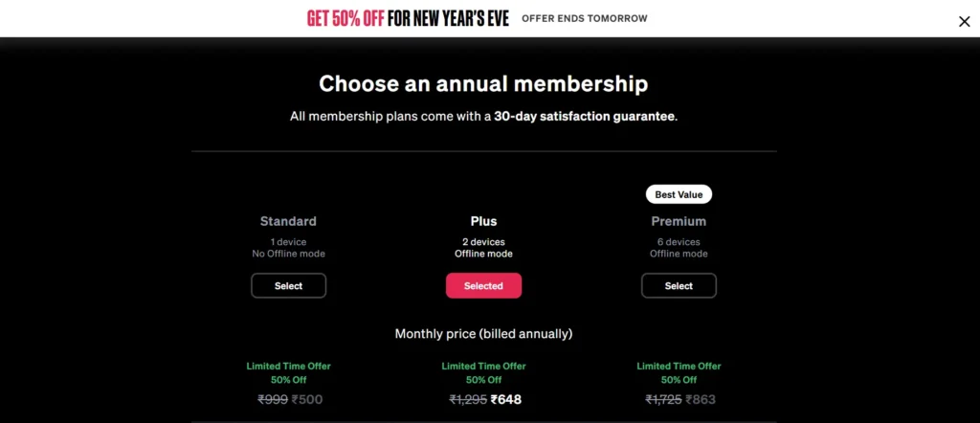Click the Standard plan's ₹500 discounted price

[x=308, y=400]
